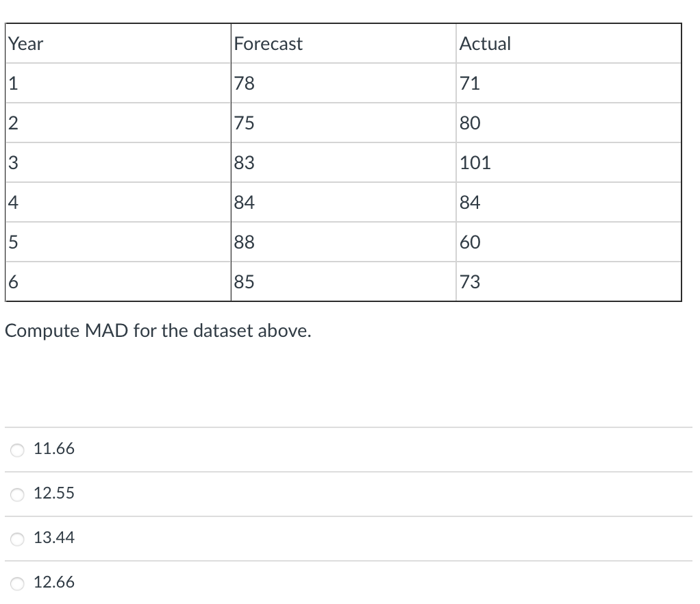700x604 pixels.
Task: Click the forecast value 83 for Year 3
Action: coord(244,162)
